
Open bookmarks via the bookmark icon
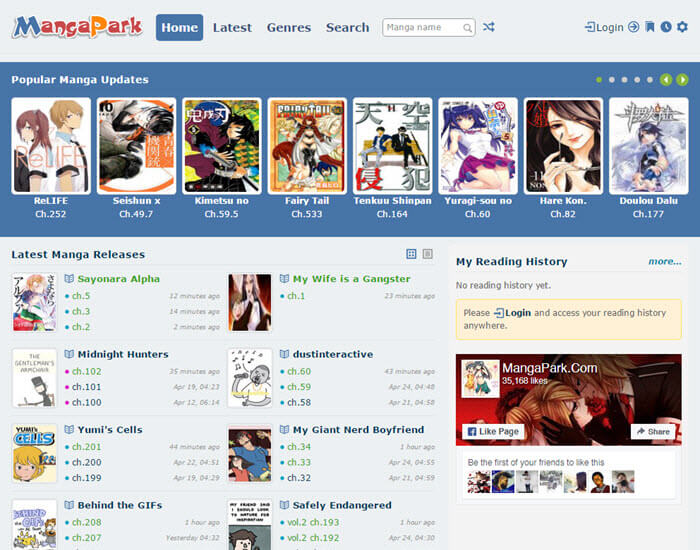(650, 27)
